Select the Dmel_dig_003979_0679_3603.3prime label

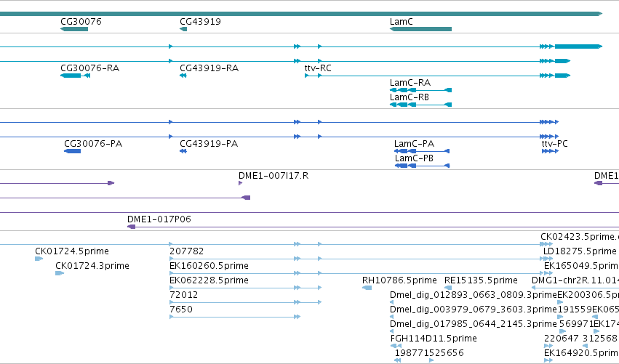(474, 310)
